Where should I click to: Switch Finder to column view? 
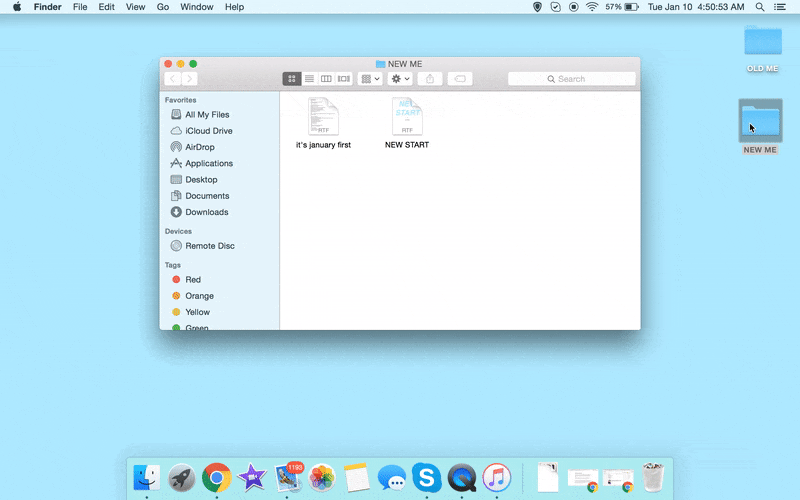[x=326, y=79]
